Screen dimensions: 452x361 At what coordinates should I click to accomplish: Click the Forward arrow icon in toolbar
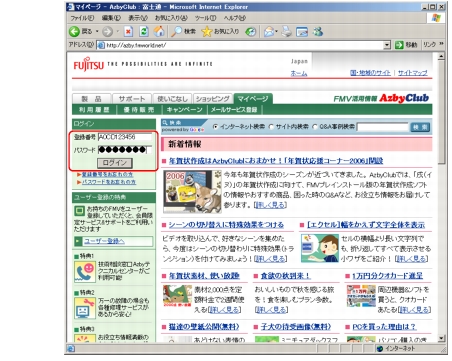coord(107,32)
